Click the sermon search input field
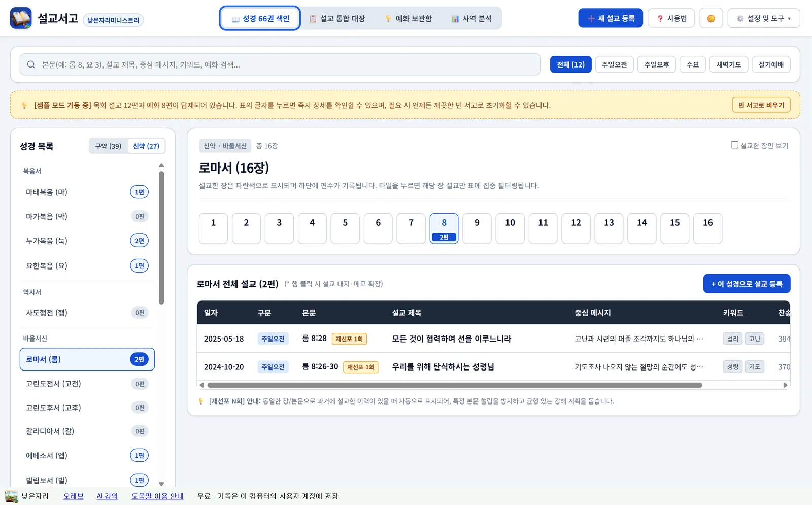The width and height of the screenshot is (812, 505). coord(280,64)
